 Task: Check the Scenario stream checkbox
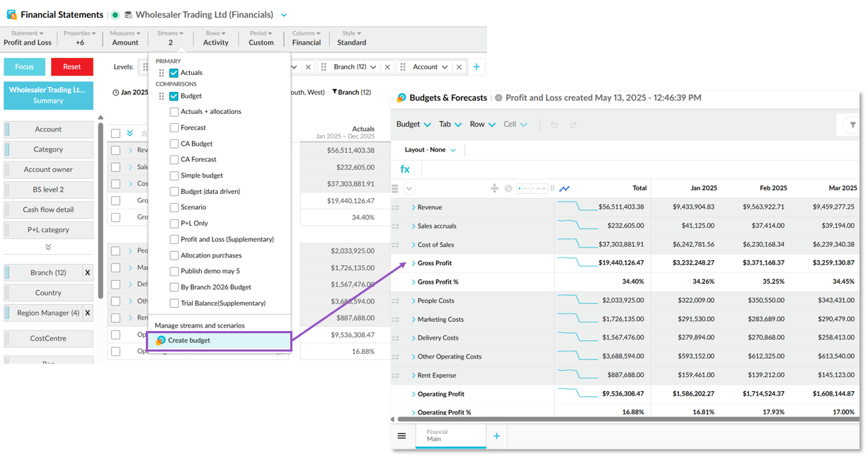point(174,207)
